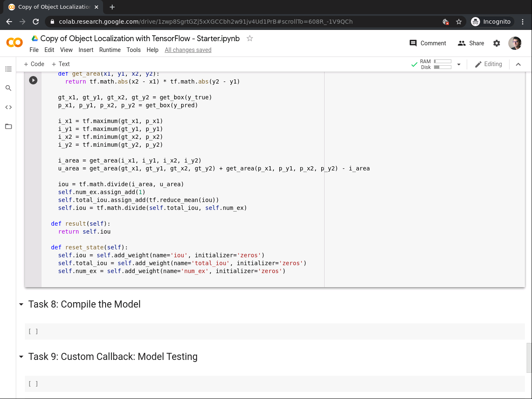Click the 'i_area = get_area' code line

130,160
